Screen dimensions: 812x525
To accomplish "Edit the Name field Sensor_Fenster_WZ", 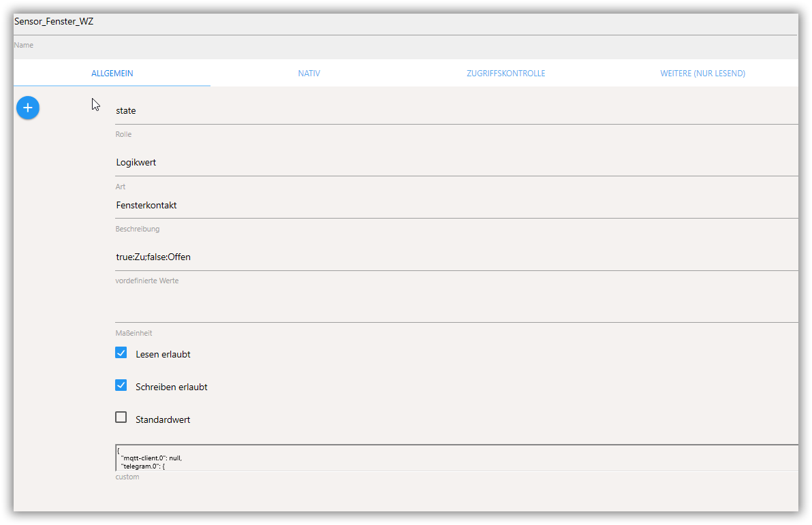I will coord(405,22).
